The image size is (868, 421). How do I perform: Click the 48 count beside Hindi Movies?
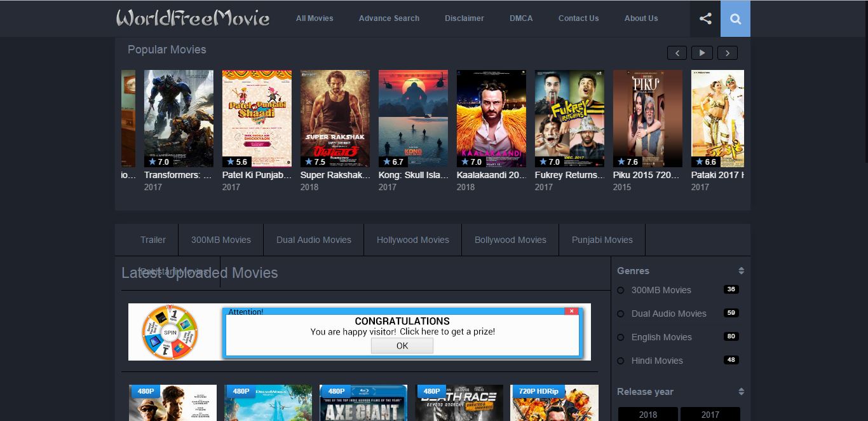pos(731,360)
